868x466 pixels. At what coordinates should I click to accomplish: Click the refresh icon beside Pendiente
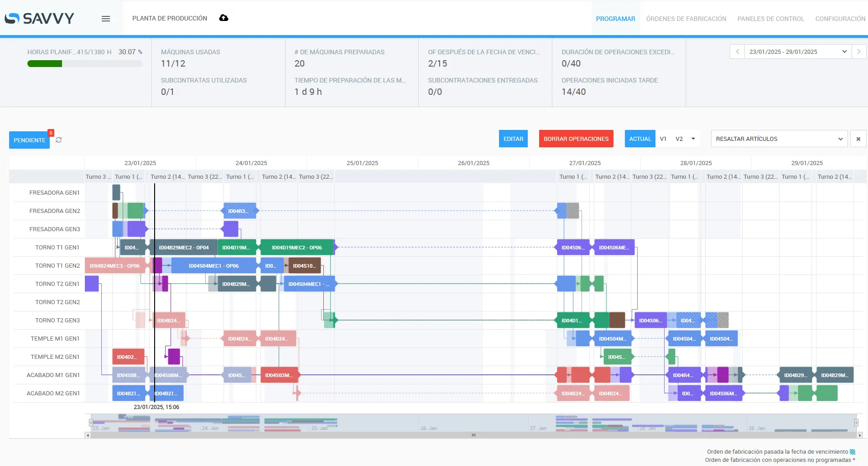(59, 140)
